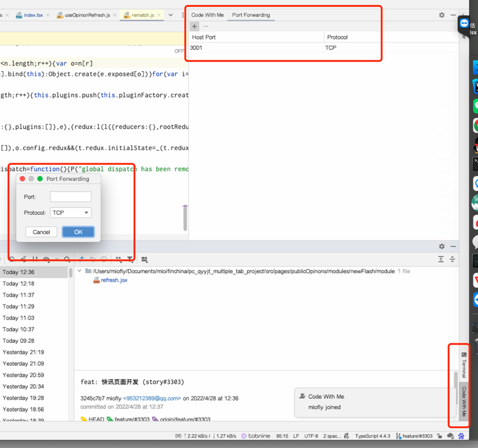
Task: Remove selected port with minus icon
Action: (206, 27)
